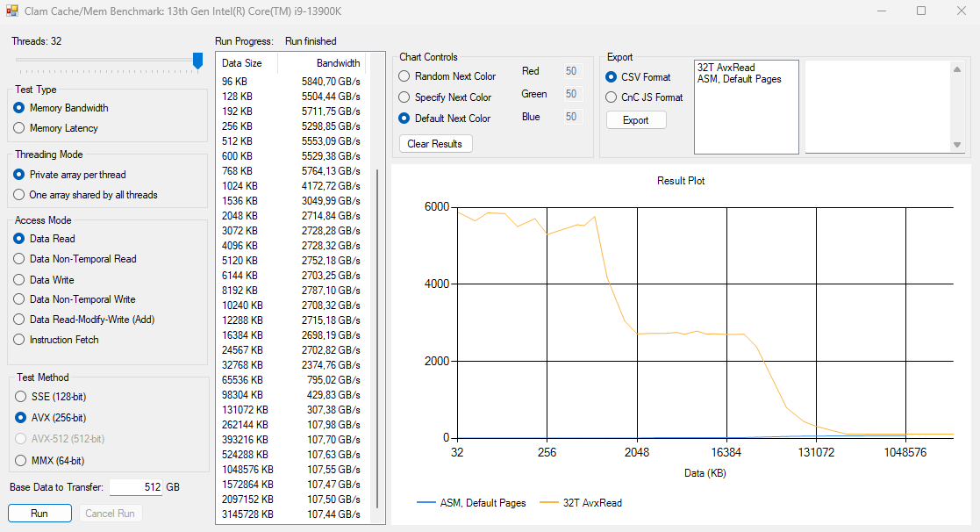980x532 pixels.
Task: Click the Result Plot chart title
Action: [681, 181]
